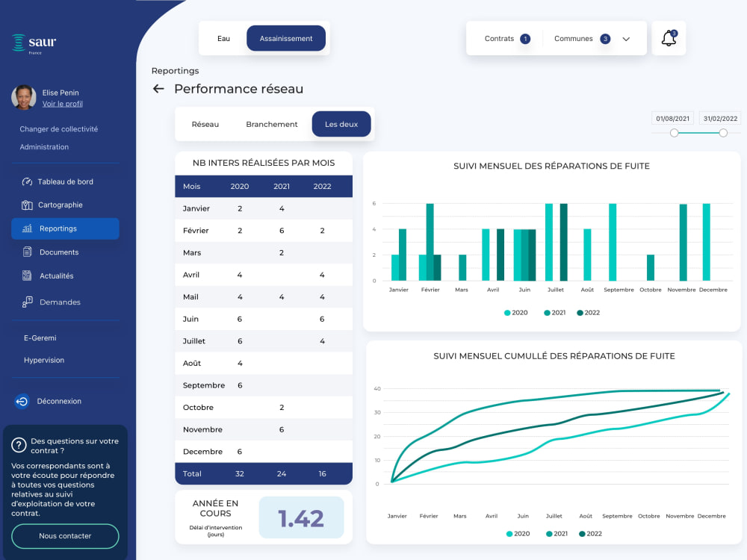Select the Janvier row in the table

coord(264,208)
